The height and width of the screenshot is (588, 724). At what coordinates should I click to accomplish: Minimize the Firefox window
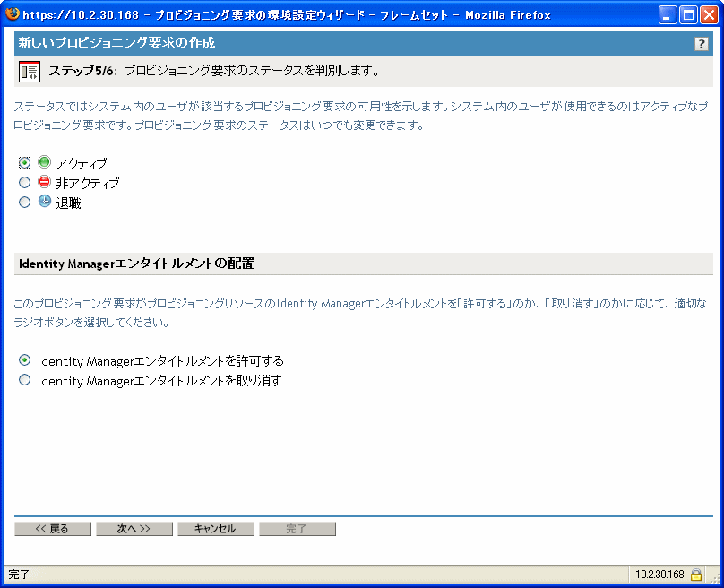tap(668, 14)
